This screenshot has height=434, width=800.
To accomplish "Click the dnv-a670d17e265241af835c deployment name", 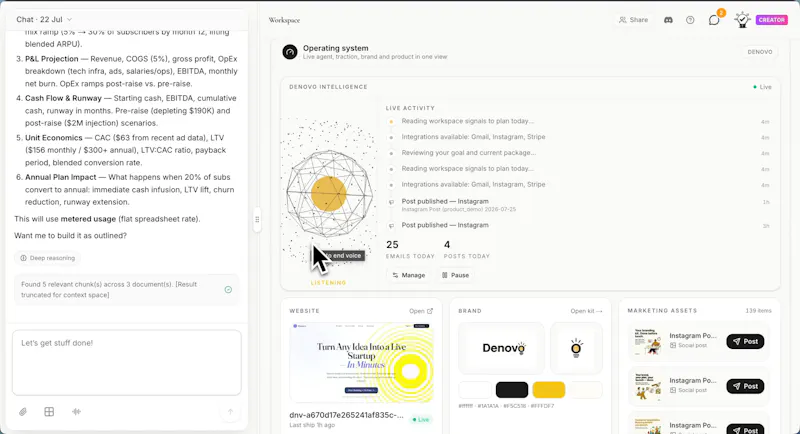I will (x=346, y=415).
